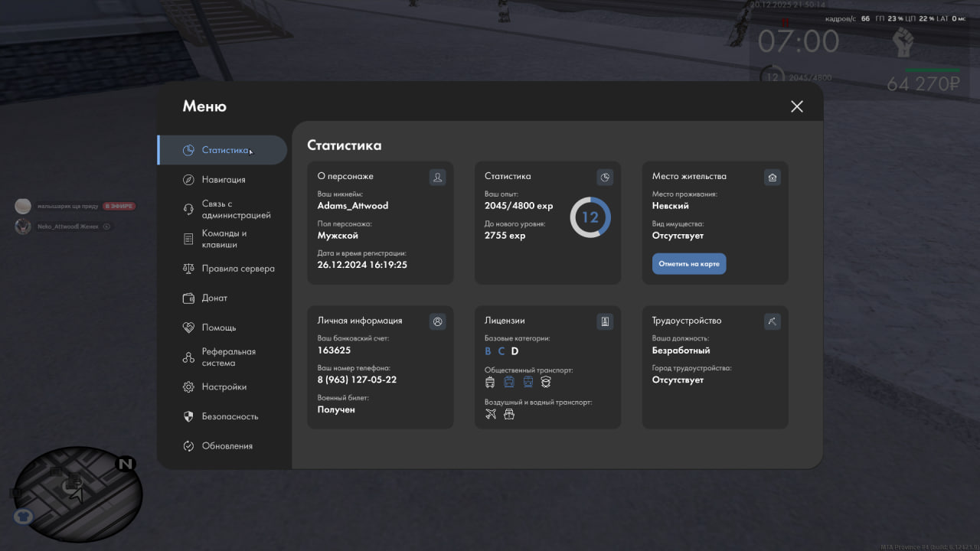Click the checkmark icon for Обновления

(188, 446)
